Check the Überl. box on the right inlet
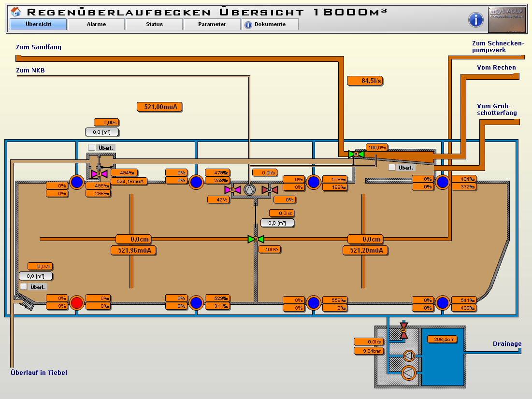This screenshot has height=399, width=532. (392, 167)
